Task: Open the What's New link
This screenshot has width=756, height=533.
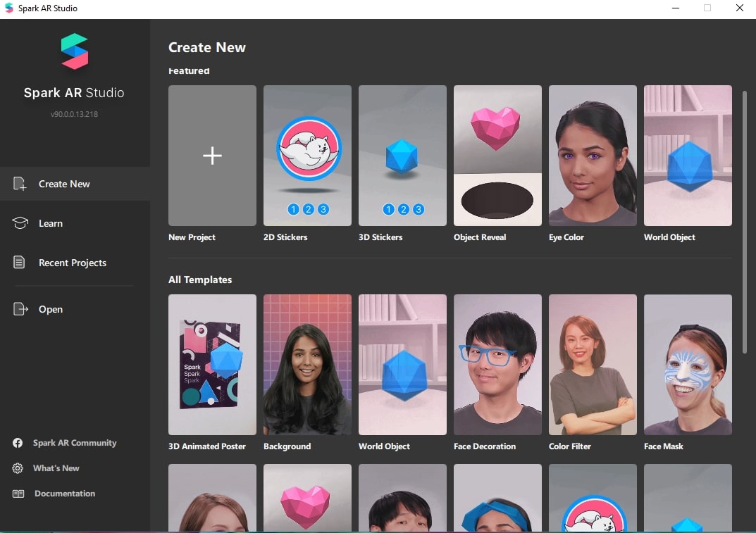Action: [x=56, y=468]
